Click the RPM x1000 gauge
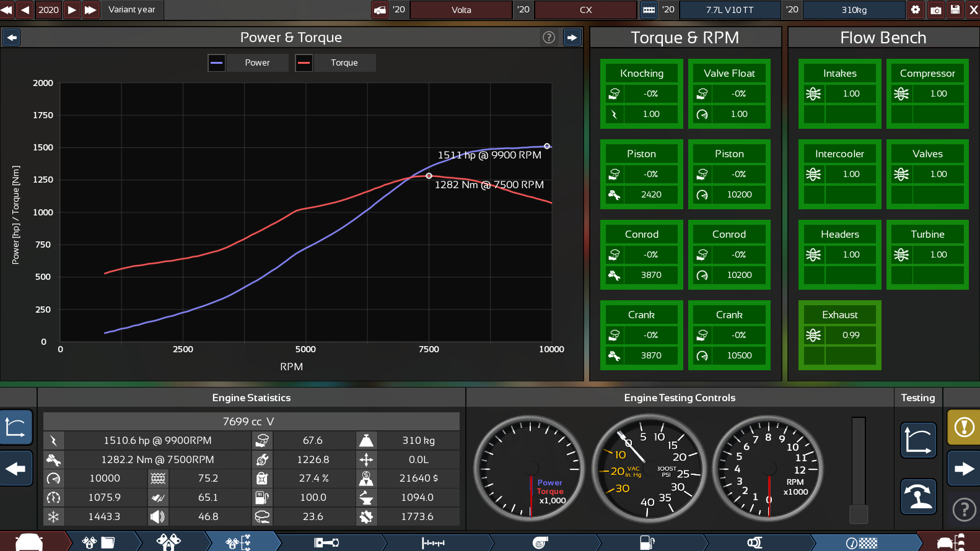This screenshot has width=980, height=551. click(x=768, y=469)
